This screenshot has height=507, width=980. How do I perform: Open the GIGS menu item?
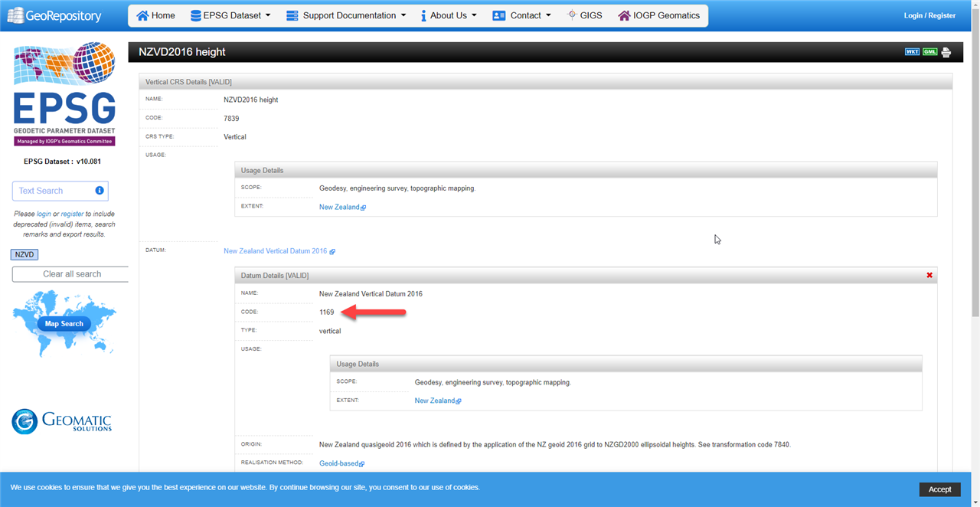point(584,15)
